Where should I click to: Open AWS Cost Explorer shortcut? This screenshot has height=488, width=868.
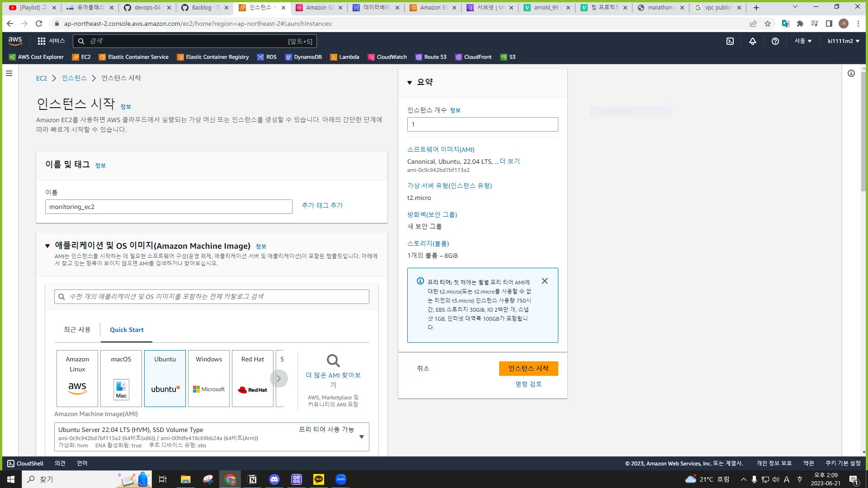point(36,57)
